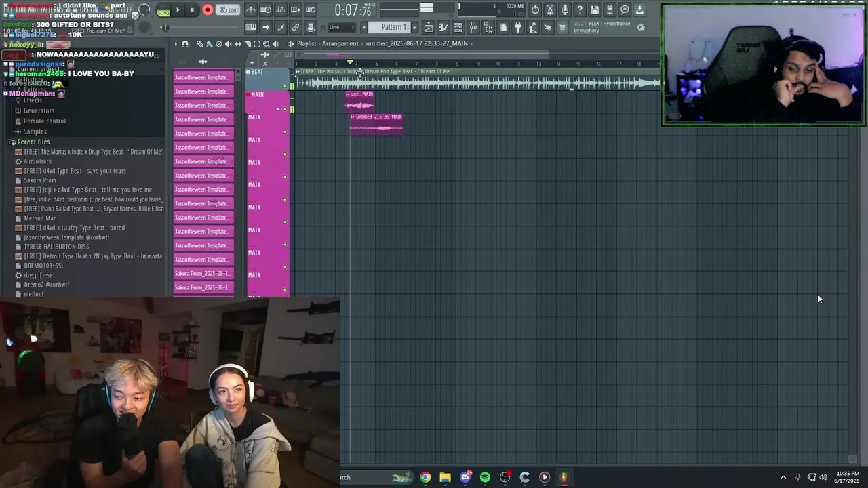Click the globe icon beside FLEX news
Viewport: 868px width, 488px height.
pyautogui.click(x=642, y=28)
